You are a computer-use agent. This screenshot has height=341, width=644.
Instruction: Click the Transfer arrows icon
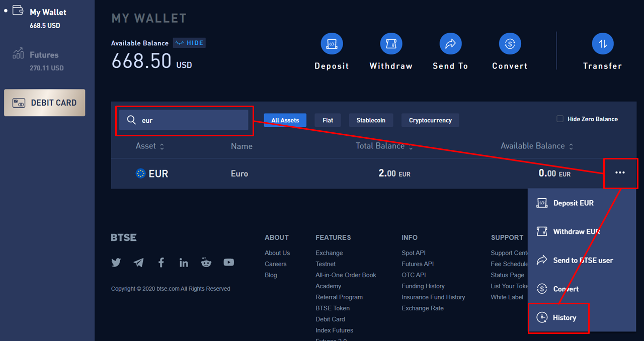(x=603, y=43)
